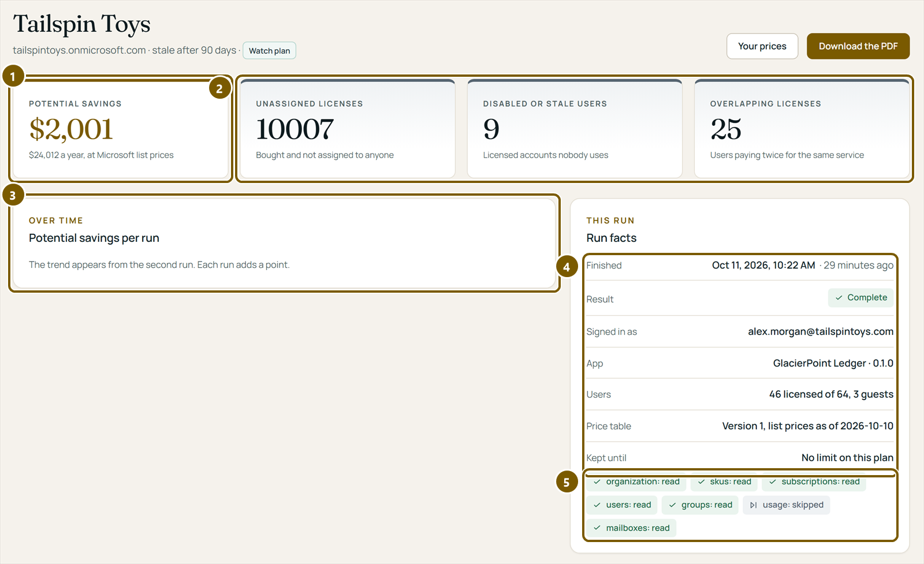The height and width of the screenshot is (564, 924).
Task: Click the $2,001 savings amount
Action: point(71,129)
